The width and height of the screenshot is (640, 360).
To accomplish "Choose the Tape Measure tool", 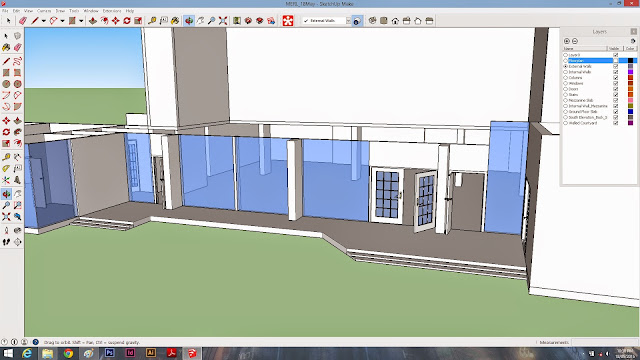I will 152,20.
